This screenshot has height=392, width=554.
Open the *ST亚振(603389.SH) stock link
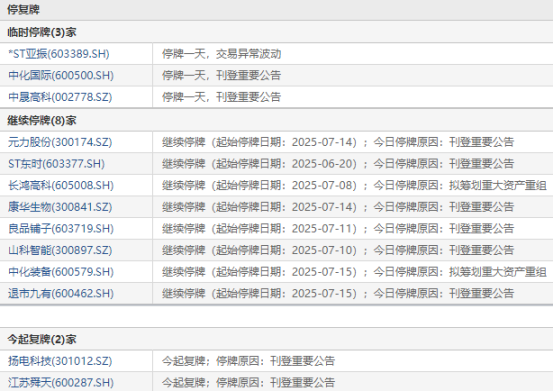[x=59, y=54]
